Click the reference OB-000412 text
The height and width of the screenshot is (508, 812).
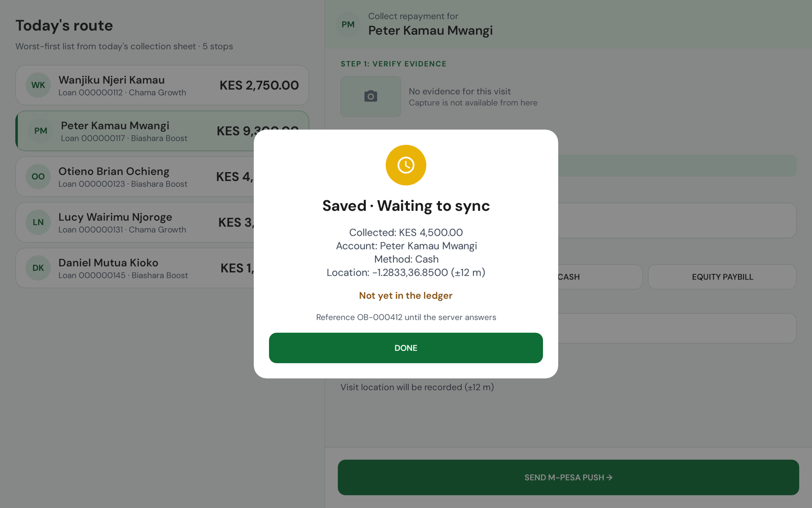coord(406,317)
